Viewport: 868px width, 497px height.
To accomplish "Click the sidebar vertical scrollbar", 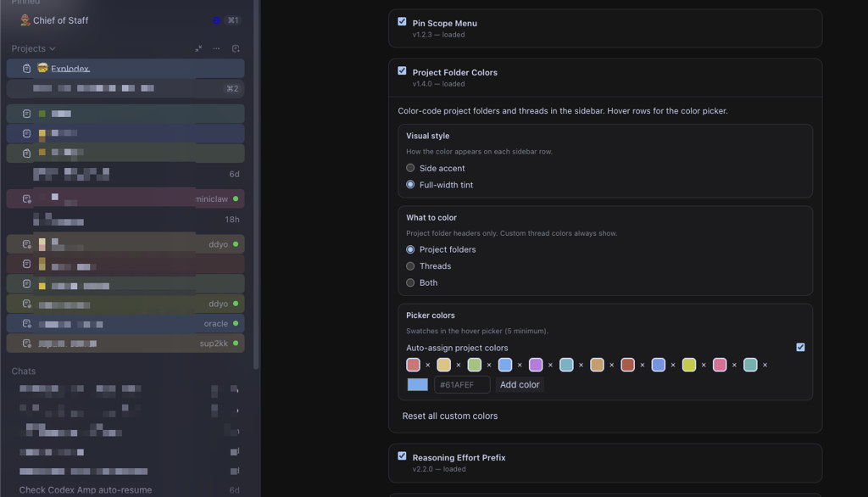I will 256,183.
